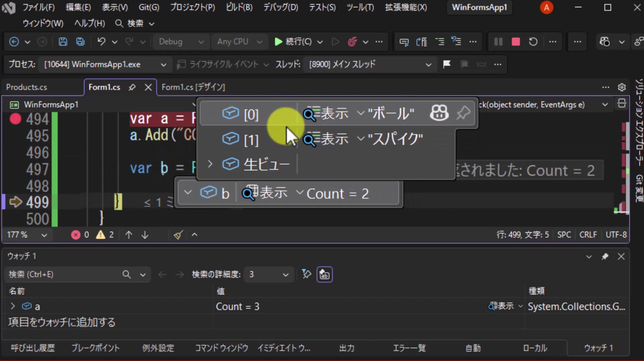The image size is (644, 361).
Task: Click the code cleanup broom icon
Action: [x=178, y=235]
